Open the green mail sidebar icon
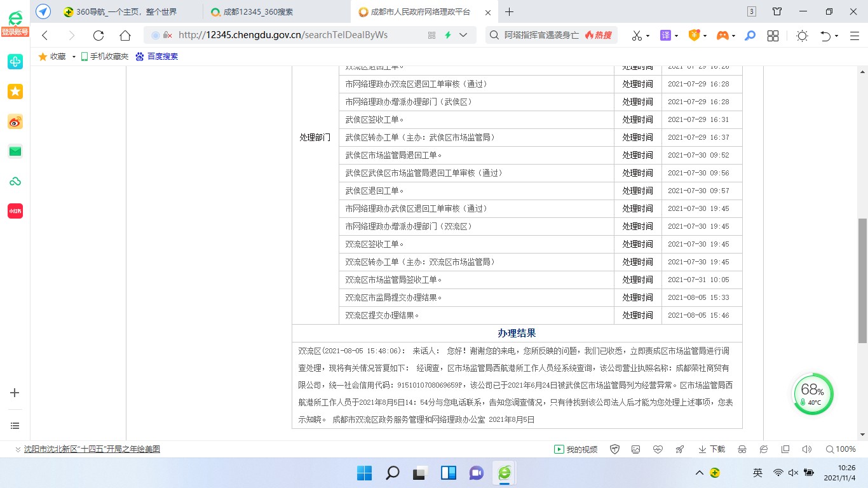 15,151
